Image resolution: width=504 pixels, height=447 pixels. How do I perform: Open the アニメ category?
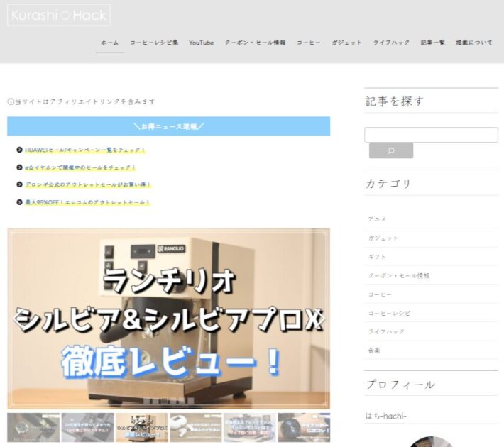377,219
